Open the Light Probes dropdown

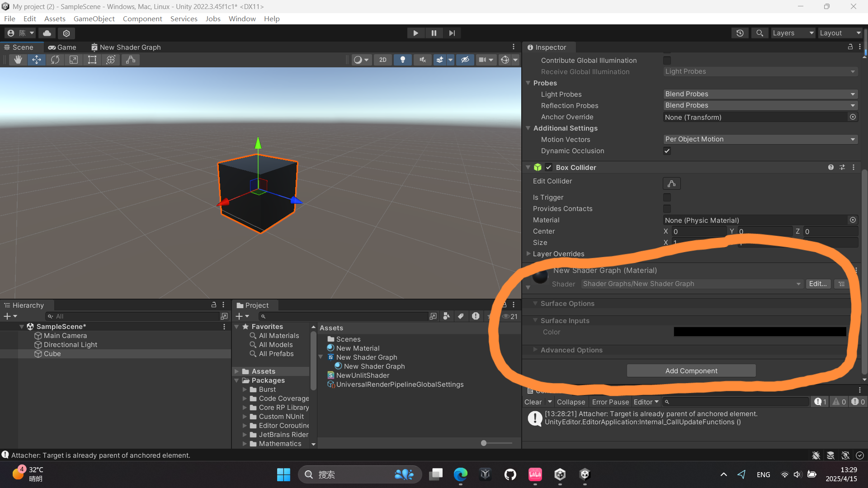tap(759, 94)
